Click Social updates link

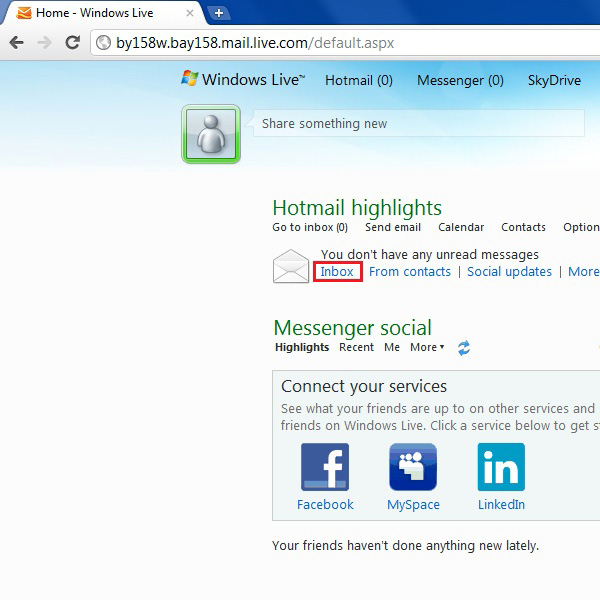pos(509,272)
